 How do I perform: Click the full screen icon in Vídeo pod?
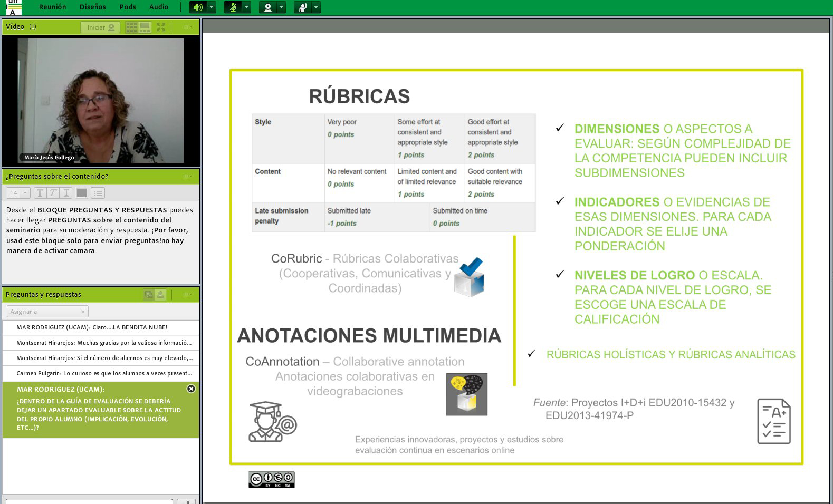click(161, 27)
